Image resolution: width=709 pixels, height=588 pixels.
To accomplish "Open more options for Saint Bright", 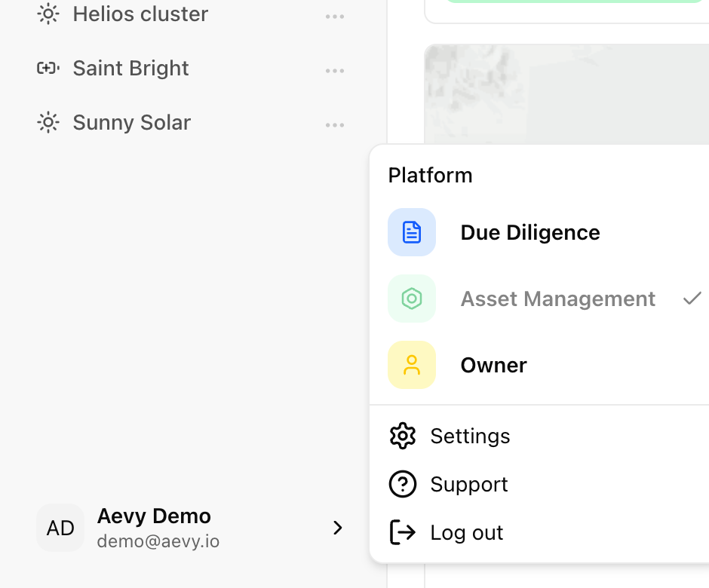I will click(335, 71).
